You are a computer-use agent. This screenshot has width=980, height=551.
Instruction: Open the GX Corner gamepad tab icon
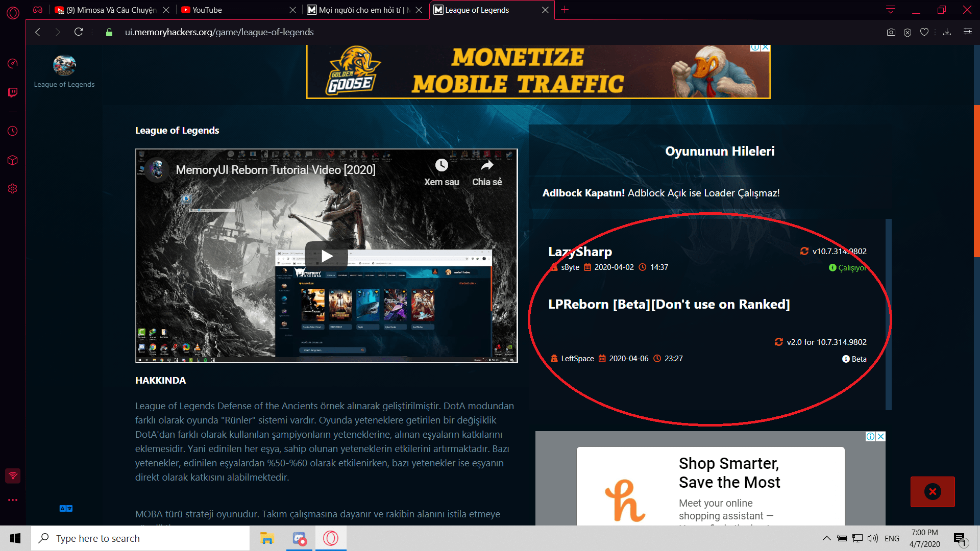[38, 10]
